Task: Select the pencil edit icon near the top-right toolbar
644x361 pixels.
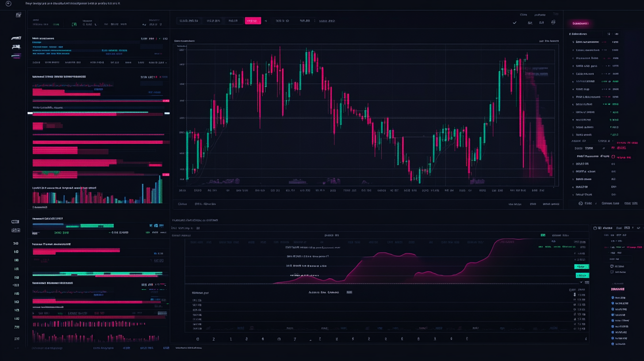Action: tap(553, 22)
